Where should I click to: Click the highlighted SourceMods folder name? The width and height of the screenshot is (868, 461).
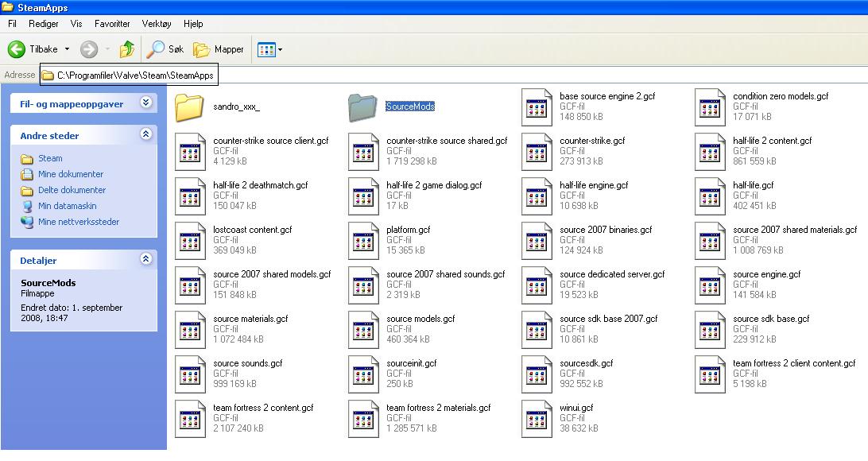point(410,107)
